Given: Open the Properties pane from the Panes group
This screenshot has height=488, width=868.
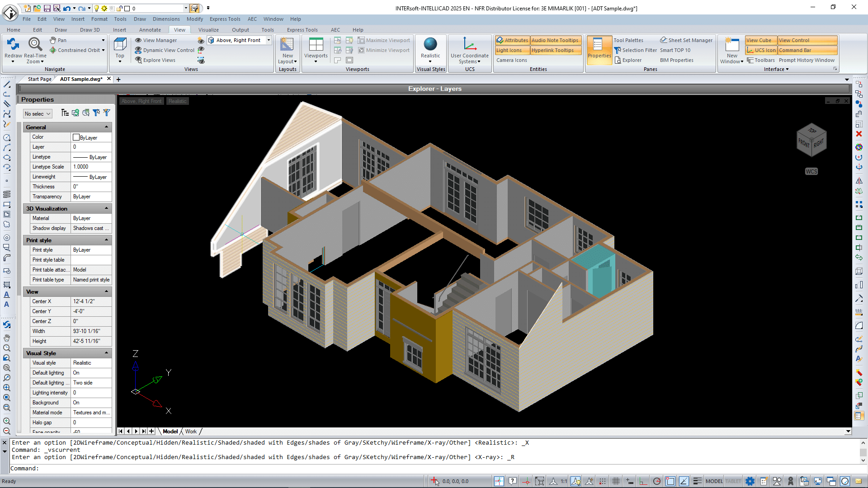Looking at the screenshot, I should pyautogui.click(x=599, y=50).
